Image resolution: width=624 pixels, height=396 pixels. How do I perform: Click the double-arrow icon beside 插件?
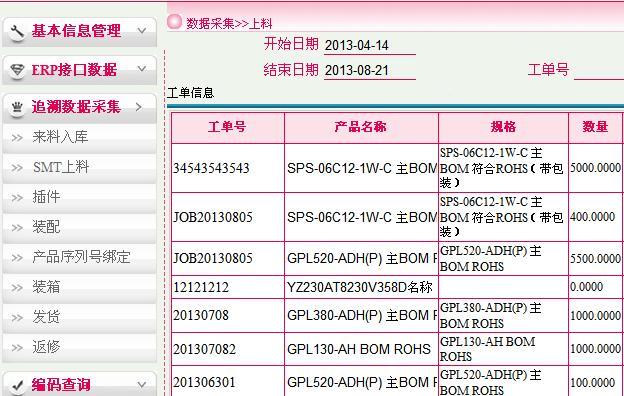pos(17,198)
